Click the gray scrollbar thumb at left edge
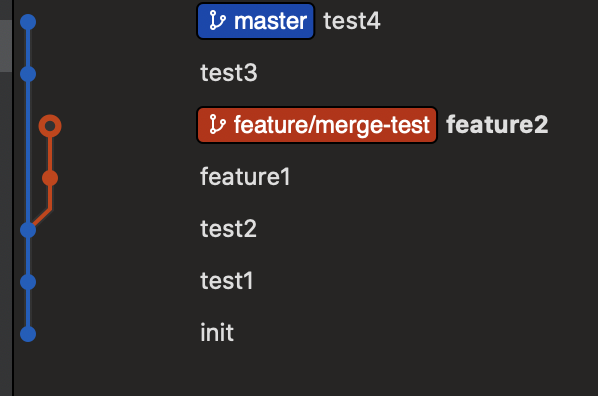Image resolution: width=598 pixels, height=396 pixels. coord(6,46)
